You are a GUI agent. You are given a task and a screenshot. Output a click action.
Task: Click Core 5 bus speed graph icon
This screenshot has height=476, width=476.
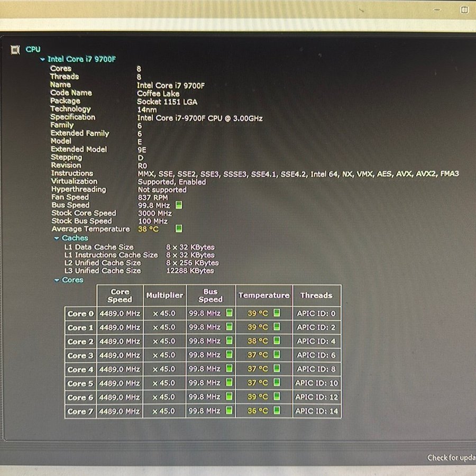(229, 382)
